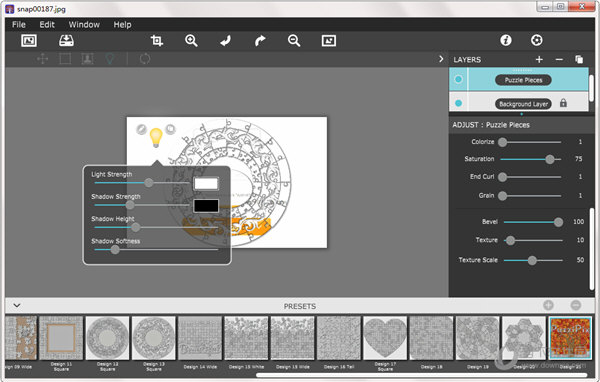Click the fit image to window icon
The width and height of the screenshot is (600, 382).
pyautogui.click(x=329, y=41)
